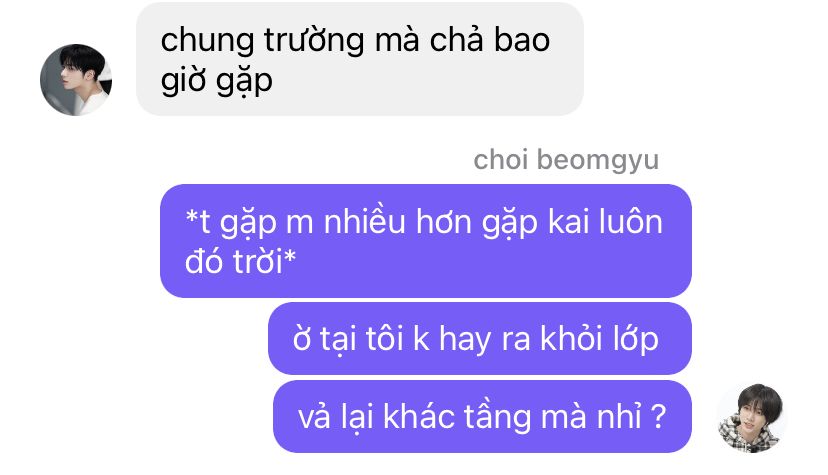This screenshot has height=475, width=828.
Task: Click "đó trời*" in the first purple bubble
Action: [x=240, y=261]
